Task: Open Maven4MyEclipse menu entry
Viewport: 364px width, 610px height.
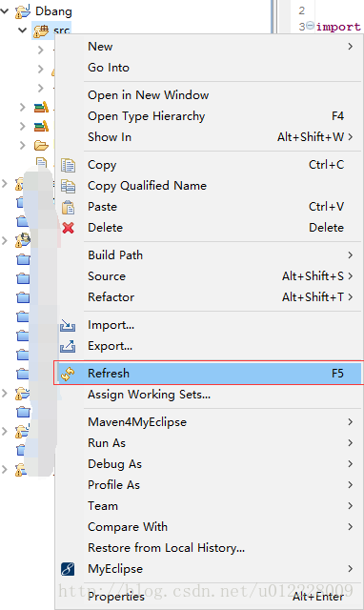Action: click(208, 422)
